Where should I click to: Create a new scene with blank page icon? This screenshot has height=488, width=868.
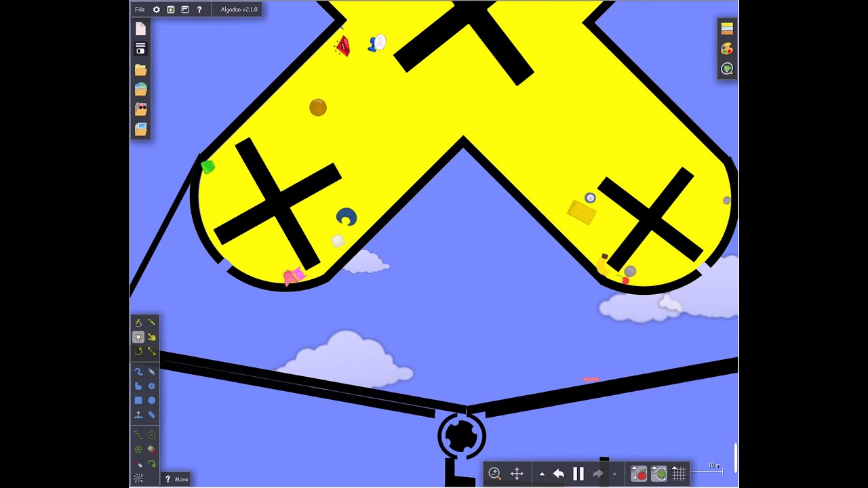pyautogui.click(x=140, y=28)
